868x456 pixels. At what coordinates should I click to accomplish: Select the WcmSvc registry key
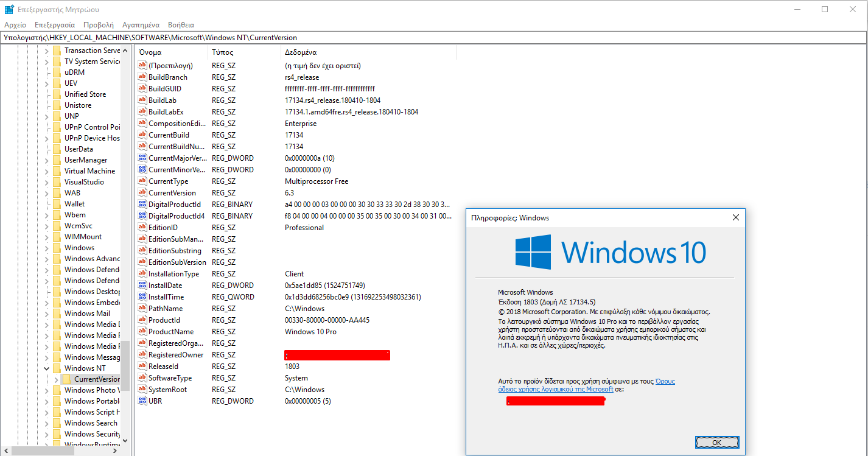(x=79, y=226)
